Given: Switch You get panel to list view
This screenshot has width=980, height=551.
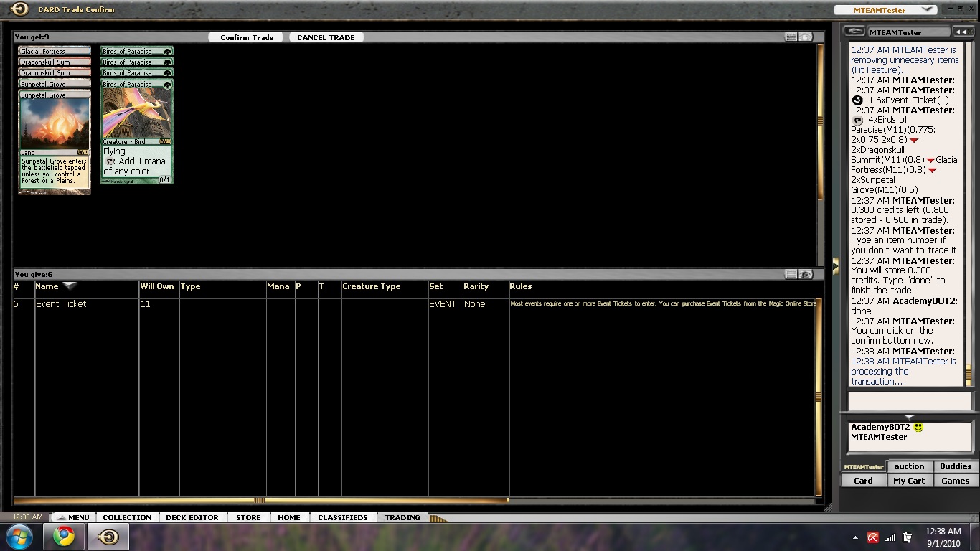Looking at the screenshot, I should (x=791, y=37).
